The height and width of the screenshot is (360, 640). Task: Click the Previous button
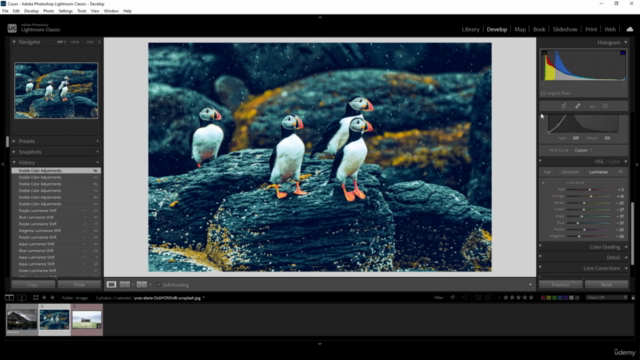coord(560,284)
